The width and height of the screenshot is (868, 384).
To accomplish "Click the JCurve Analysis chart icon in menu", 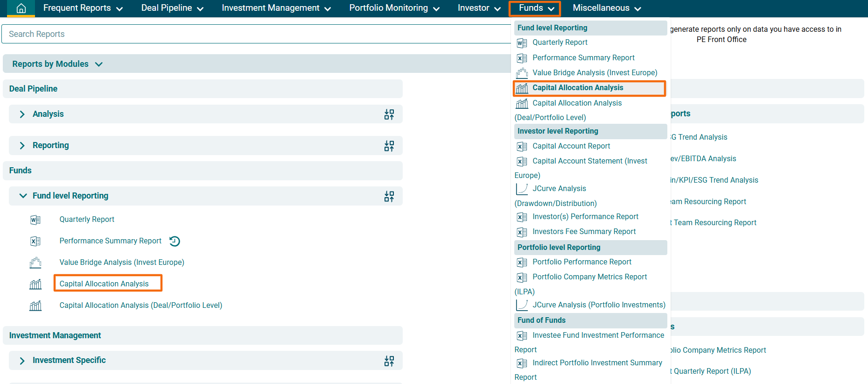I will click(522, 189).
